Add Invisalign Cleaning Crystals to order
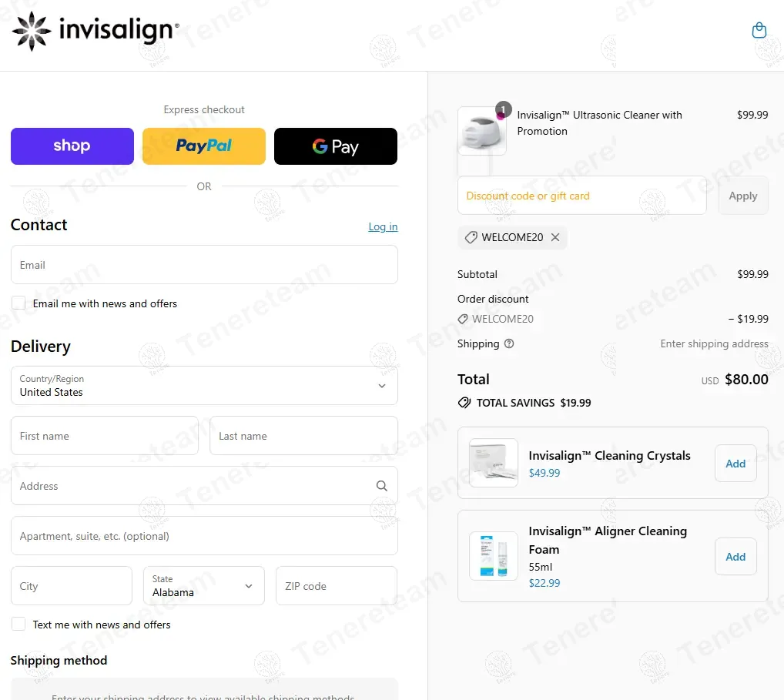This screenshot has width=784, height=700. (x=735, y=464)
